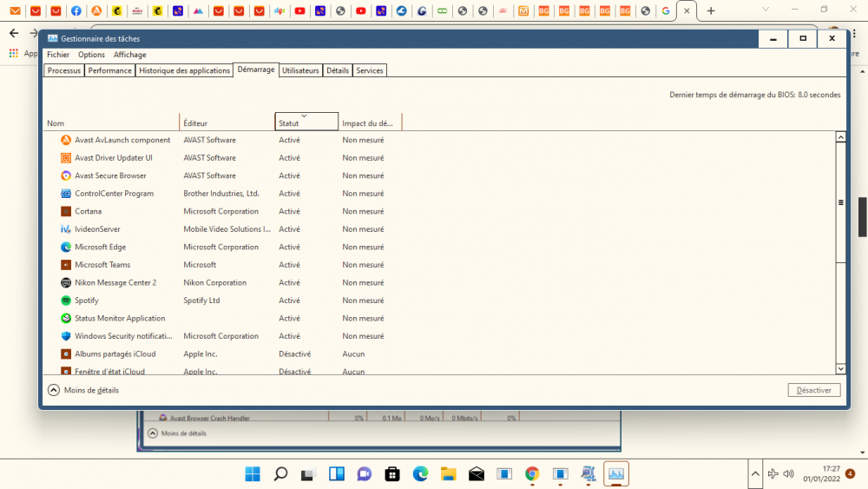Screen dimensions: 868x489
Task: Open browser tab list chevron
Action: point(766,10)
